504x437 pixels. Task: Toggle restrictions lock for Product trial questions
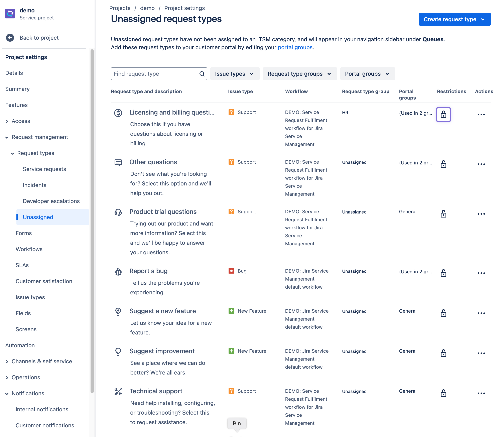tap(443, 214)
